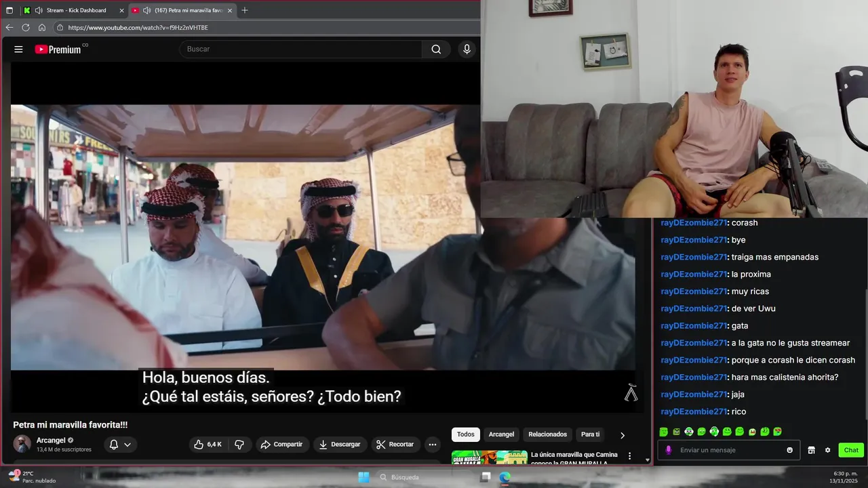
Task: Open the browser home page icon
Action: [42, 28]
